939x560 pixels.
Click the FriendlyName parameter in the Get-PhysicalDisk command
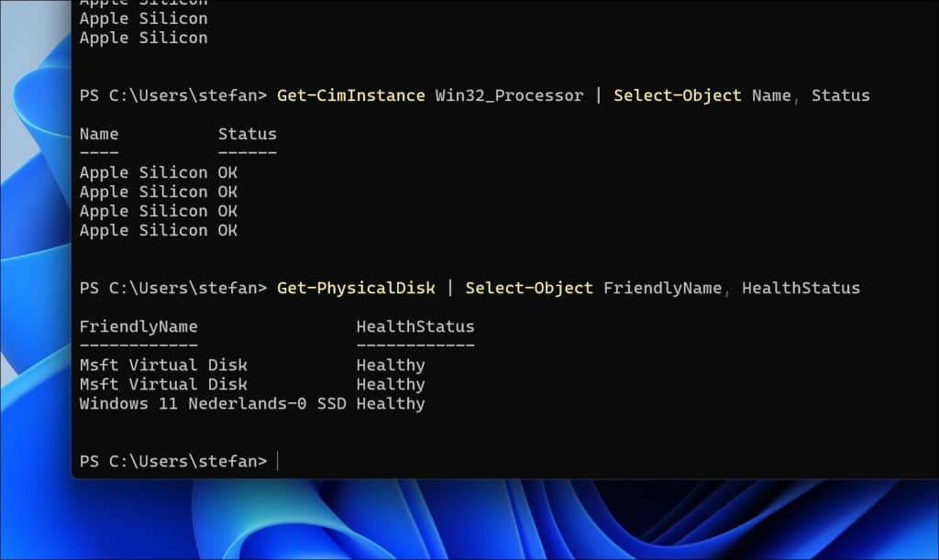click(662, 288)
